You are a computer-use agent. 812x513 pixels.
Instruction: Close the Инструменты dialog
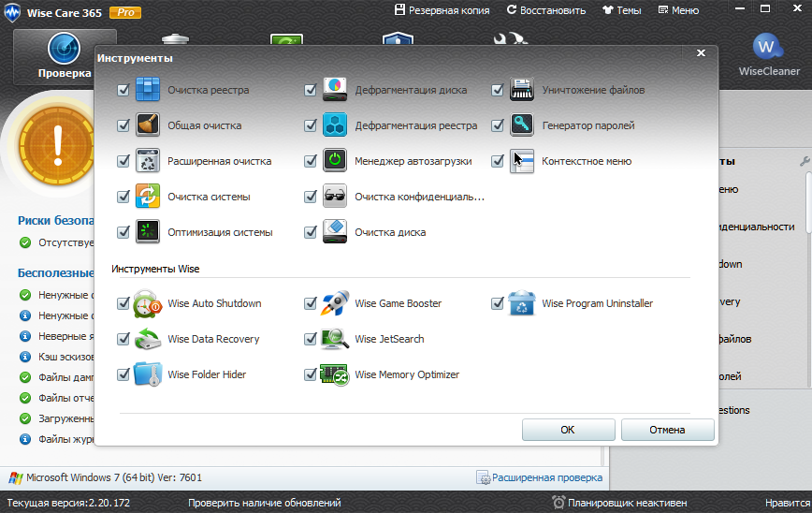tap(701, 52)
